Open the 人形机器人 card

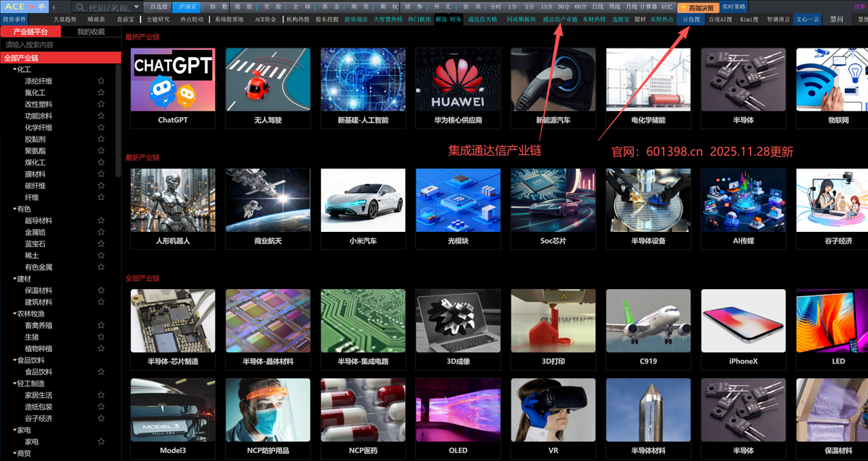coord(173,210)
